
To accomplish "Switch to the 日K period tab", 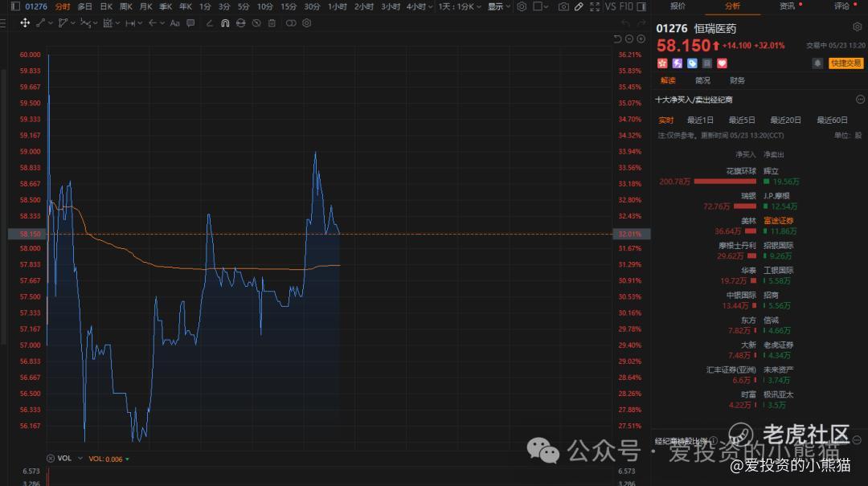I will click(106, 6).
